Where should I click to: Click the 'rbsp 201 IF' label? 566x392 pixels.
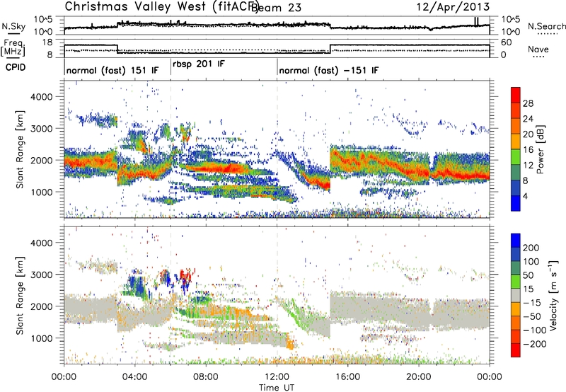(199, 64)
